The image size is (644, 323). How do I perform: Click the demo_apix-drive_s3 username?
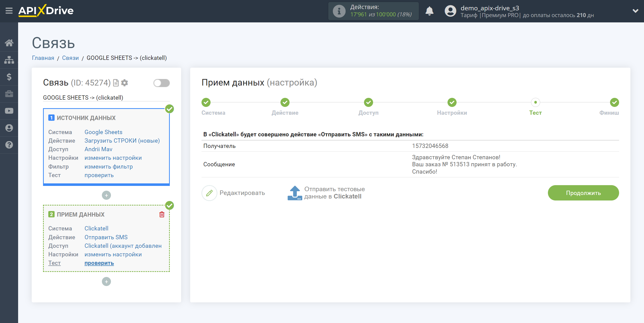coord(490,8)
